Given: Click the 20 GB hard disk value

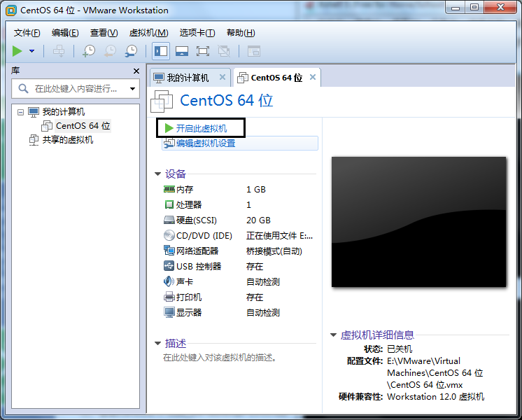Looking at the screenshot, I should pyautogui.click(x=259, y=220).
